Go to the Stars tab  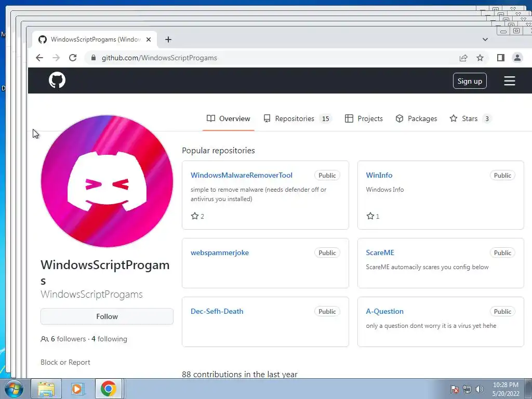[x=471, y=118]
